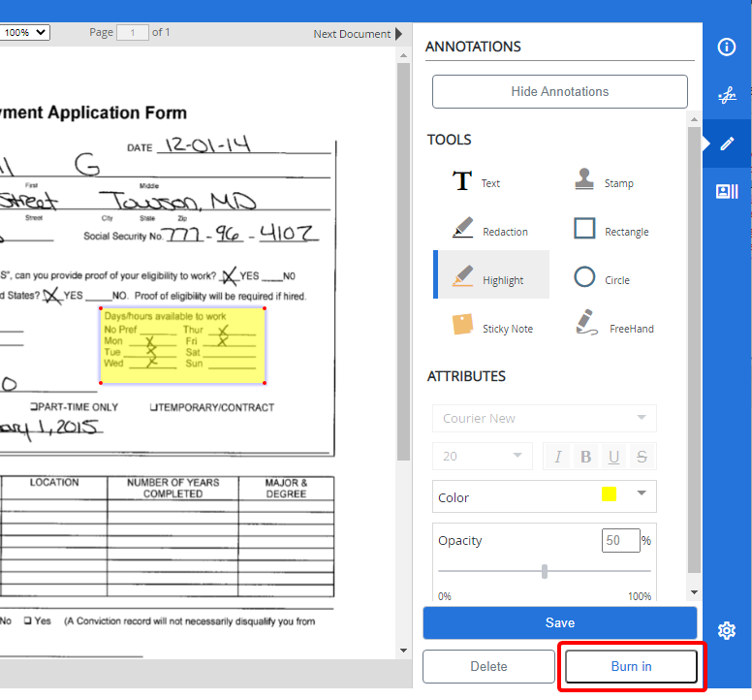Select the Stamp tool

pos(603,182)
